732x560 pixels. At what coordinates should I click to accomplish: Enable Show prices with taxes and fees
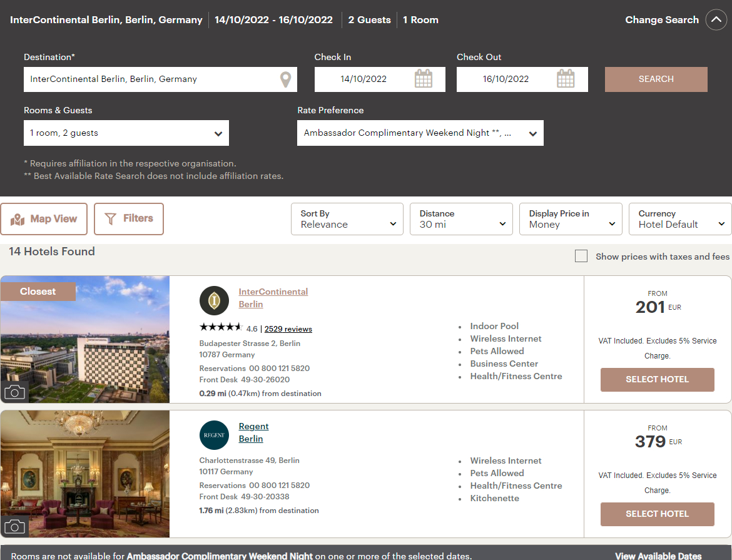point(581,256)
